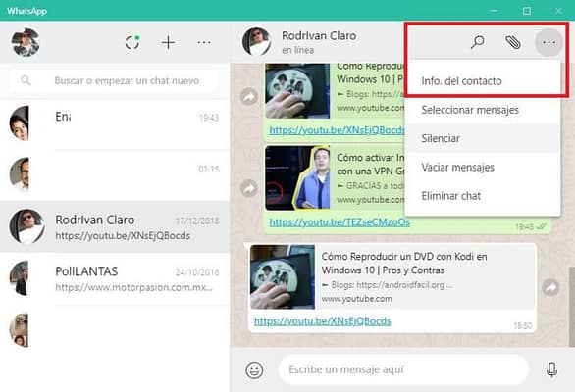The height and width of the screenshot is (392, 575).
Task: Open RodrIvan Claro avatar in chat header
Action: pyautogui.click(x=257, y=41)
